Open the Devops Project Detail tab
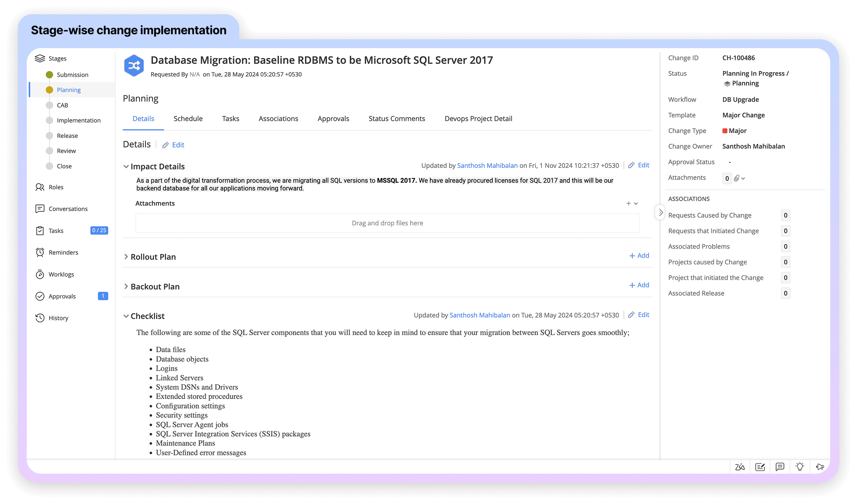 pyautogui.click(x=478, y=119)
